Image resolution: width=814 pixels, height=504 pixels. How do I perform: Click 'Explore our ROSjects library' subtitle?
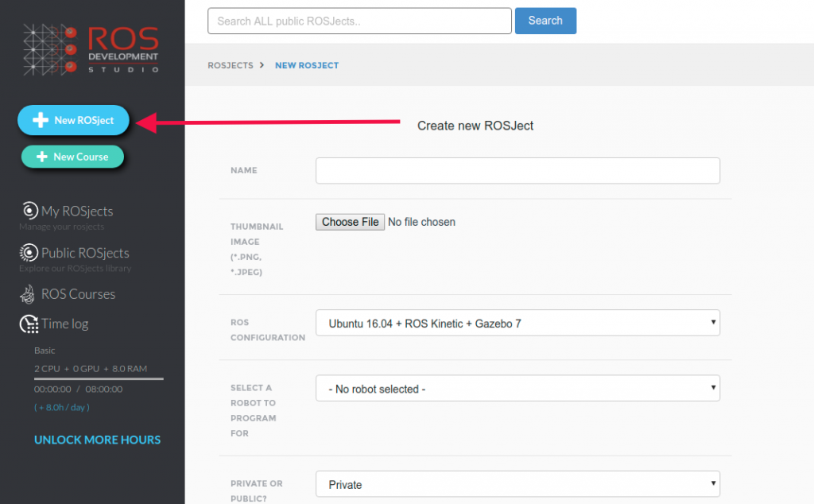point(76,269)
